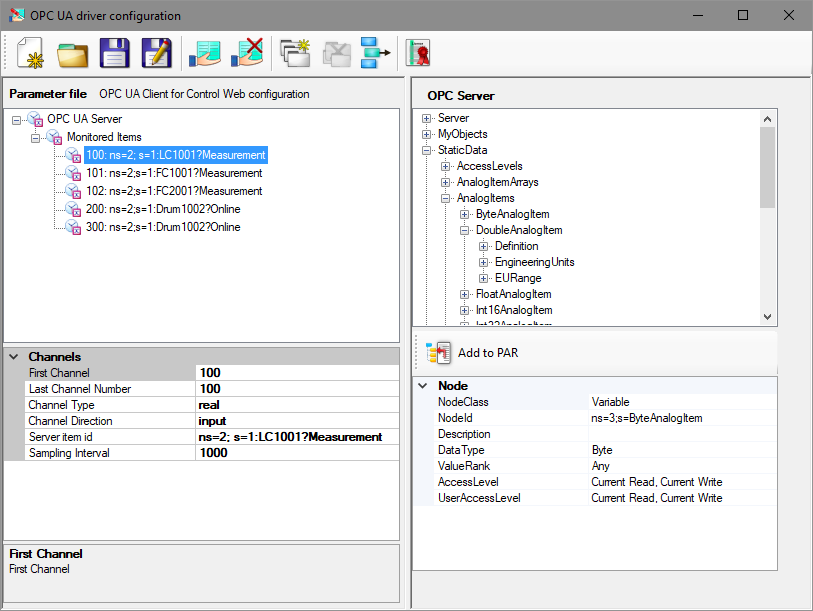Click icon of item 100 LC1001 Measurement

click(x=73, y=155)
